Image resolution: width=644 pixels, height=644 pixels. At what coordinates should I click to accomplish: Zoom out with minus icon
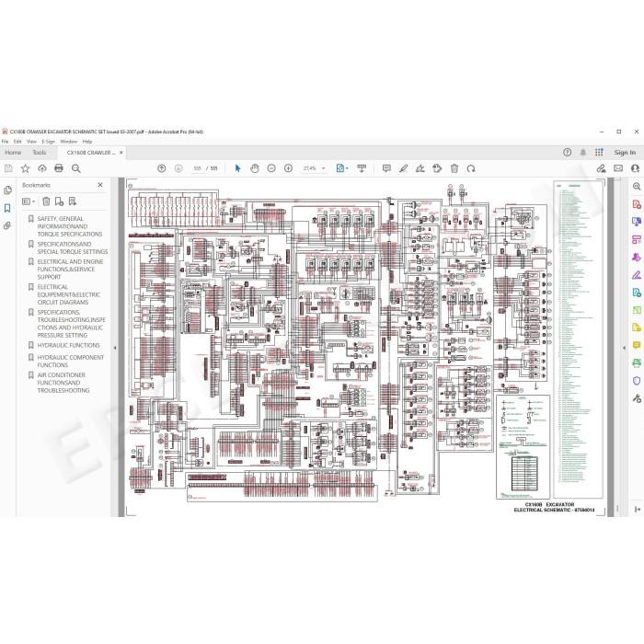coord(271,168)
